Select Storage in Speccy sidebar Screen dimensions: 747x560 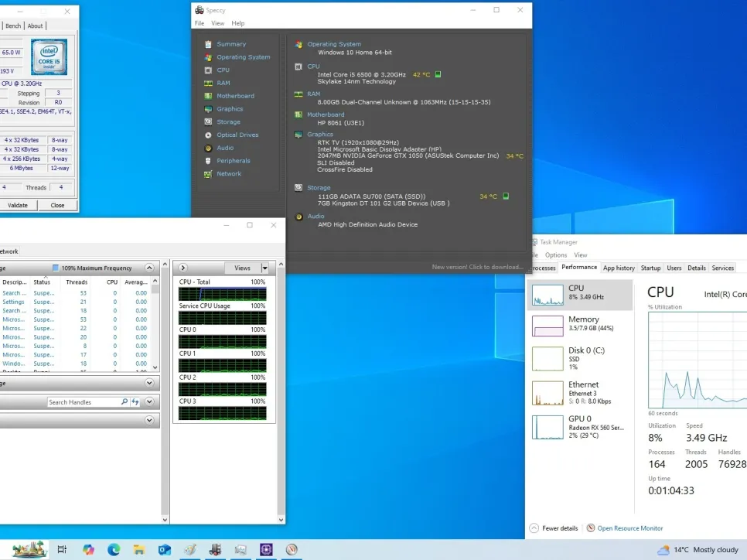(x=228, y=121)
